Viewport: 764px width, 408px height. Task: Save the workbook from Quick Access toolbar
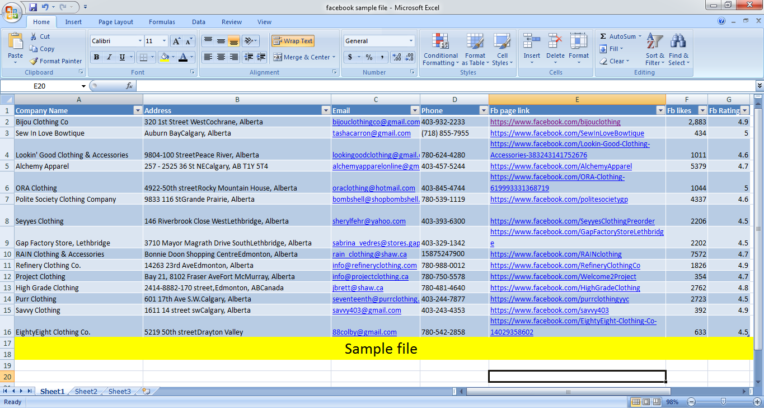(x=33, y=7)
